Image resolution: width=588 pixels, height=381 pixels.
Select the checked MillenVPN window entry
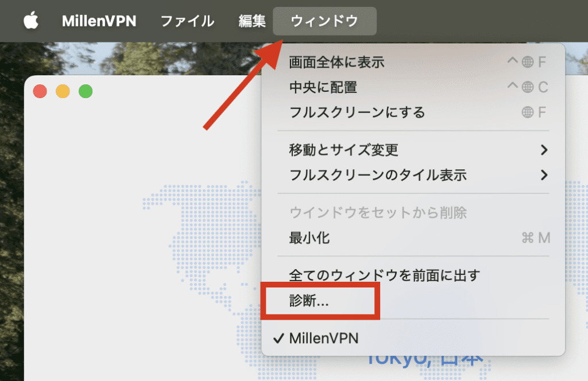pos(324,338)
